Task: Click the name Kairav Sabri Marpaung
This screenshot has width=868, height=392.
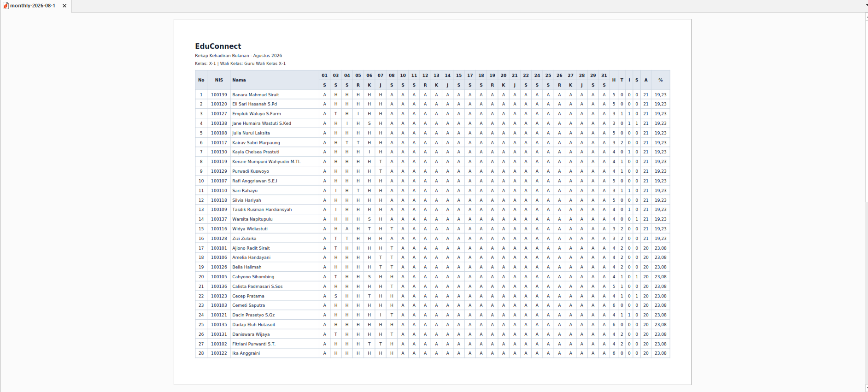Action: (x=256, y=143)
